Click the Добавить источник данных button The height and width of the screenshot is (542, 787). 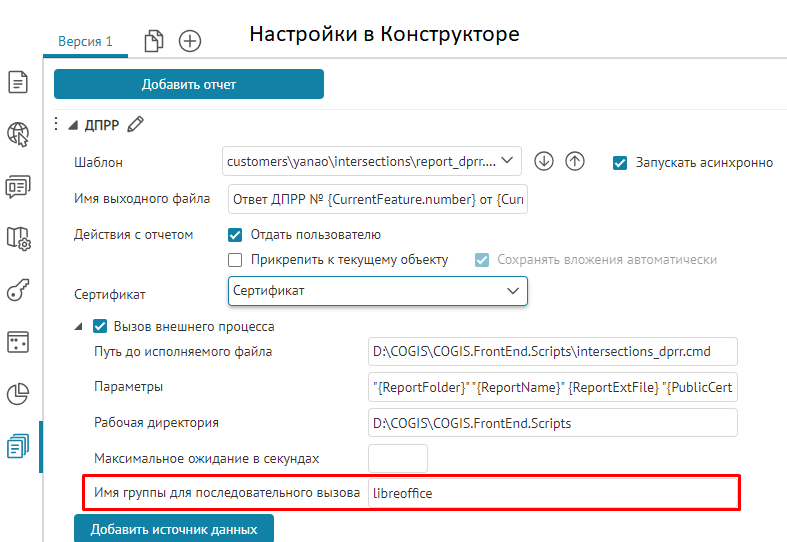pyautogui.click(x=174, y=529)
